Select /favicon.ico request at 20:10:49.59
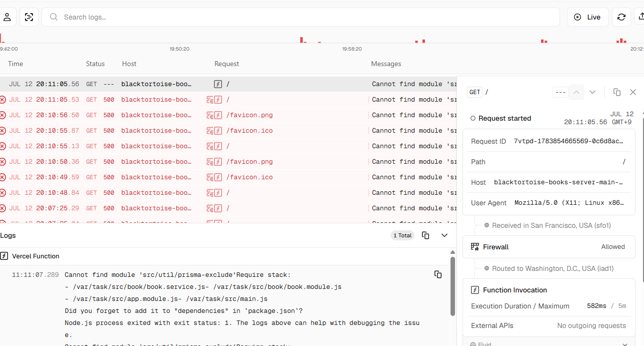 coord(249,177)
